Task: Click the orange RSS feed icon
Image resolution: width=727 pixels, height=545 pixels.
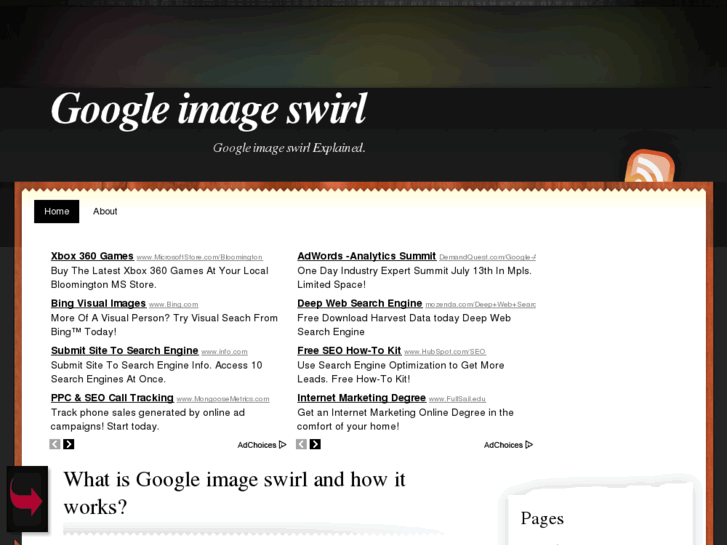Action: [x=650, y=167]
